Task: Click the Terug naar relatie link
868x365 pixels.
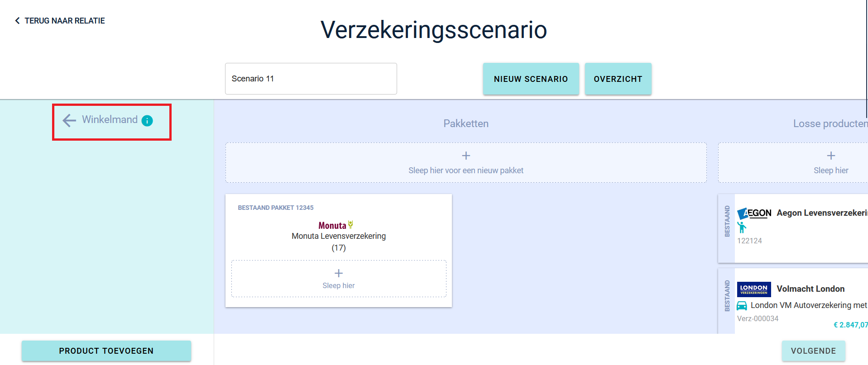Action: click(x=65, y=21)
